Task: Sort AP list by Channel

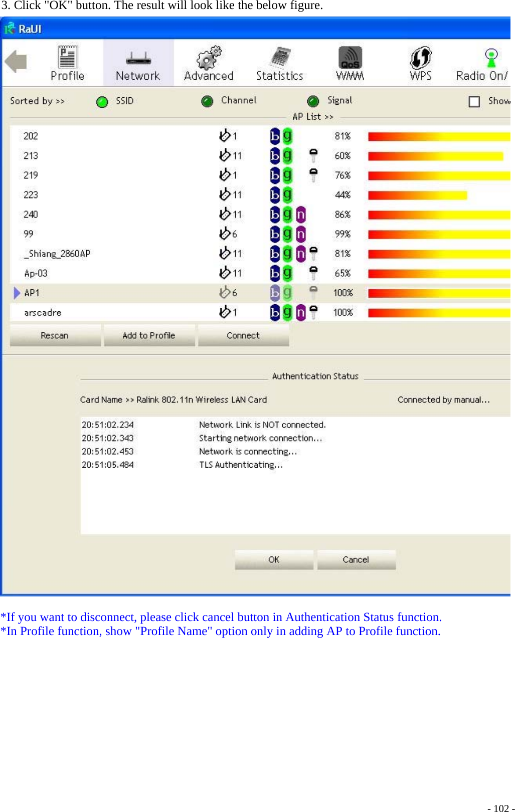Action: pyautogui.click(x=207, y=101)
